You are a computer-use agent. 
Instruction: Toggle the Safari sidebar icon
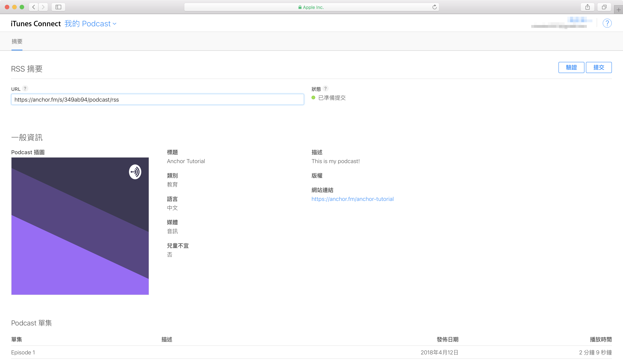58,7
